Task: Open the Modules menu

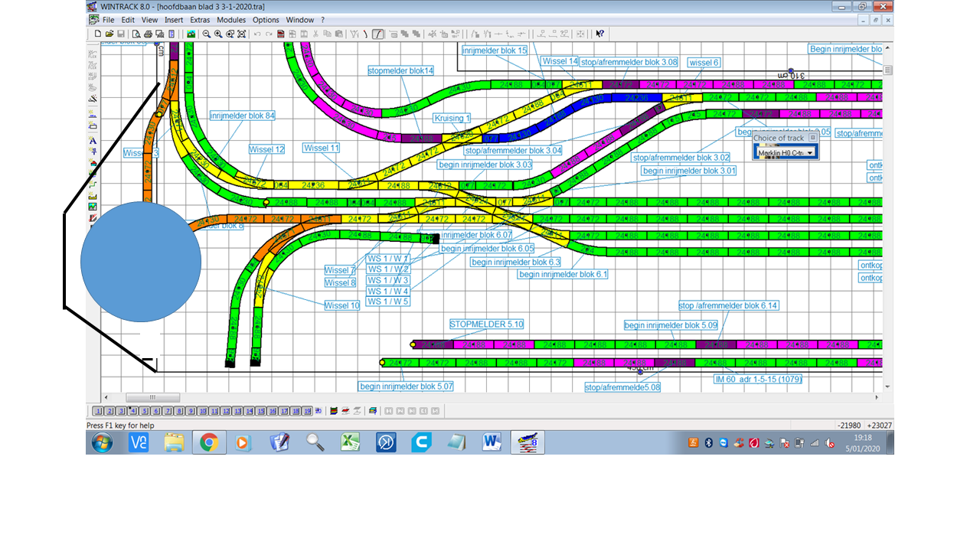Action: coord(231,20)
